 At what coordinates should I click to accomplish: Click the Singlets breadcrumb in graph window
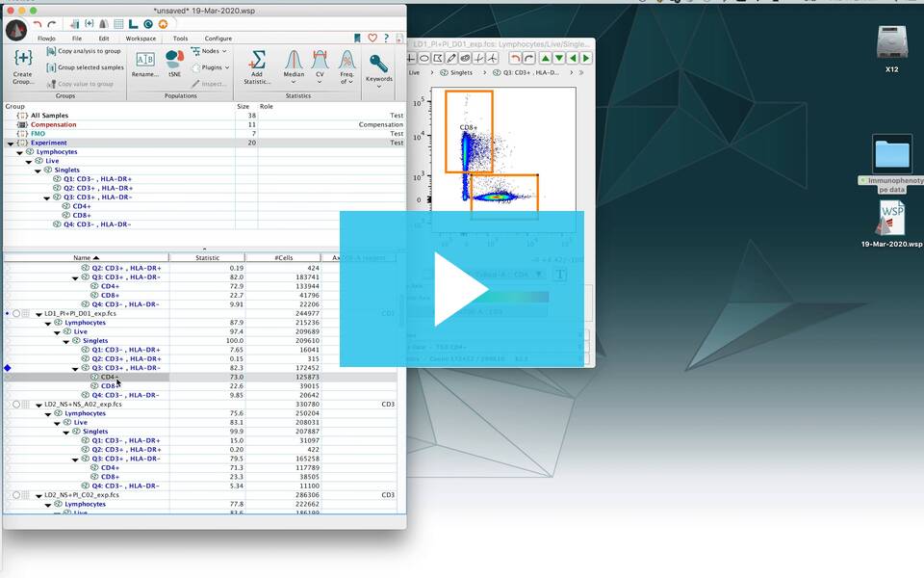456,72
